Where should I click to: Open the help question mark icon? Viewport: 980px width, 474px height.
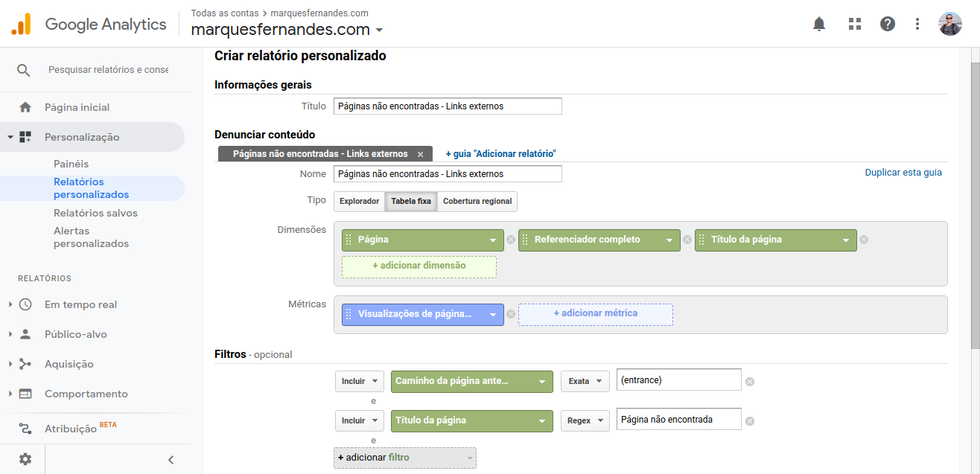[x=887, y=24]
